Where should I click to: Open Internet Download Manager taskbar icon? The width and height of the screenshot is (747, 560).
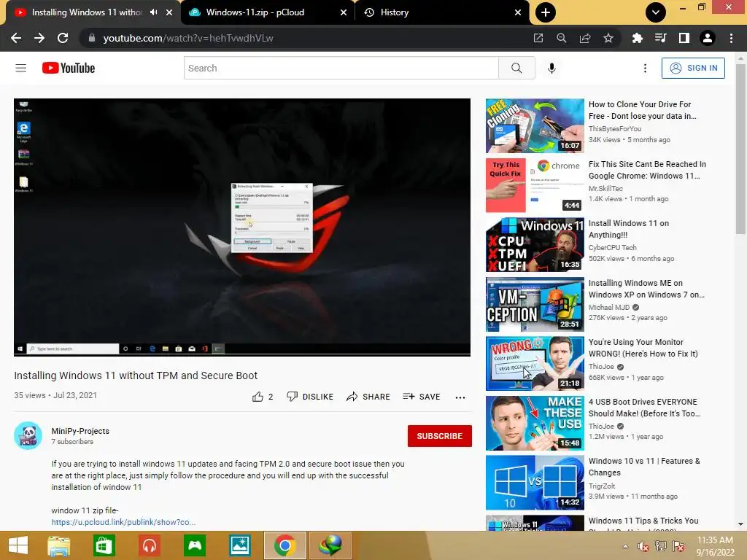tap(330, 545)
